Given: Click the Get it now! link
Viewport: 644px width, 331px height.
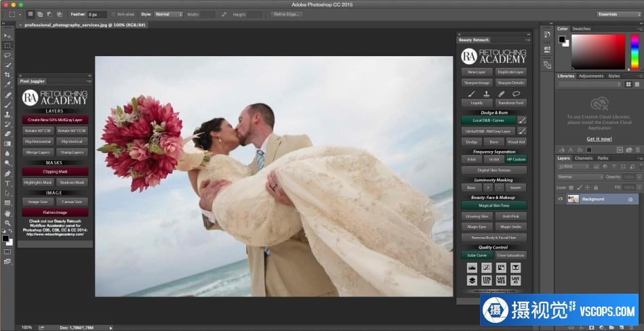Looking at the screenshot, I should click(x=599, y=139).
